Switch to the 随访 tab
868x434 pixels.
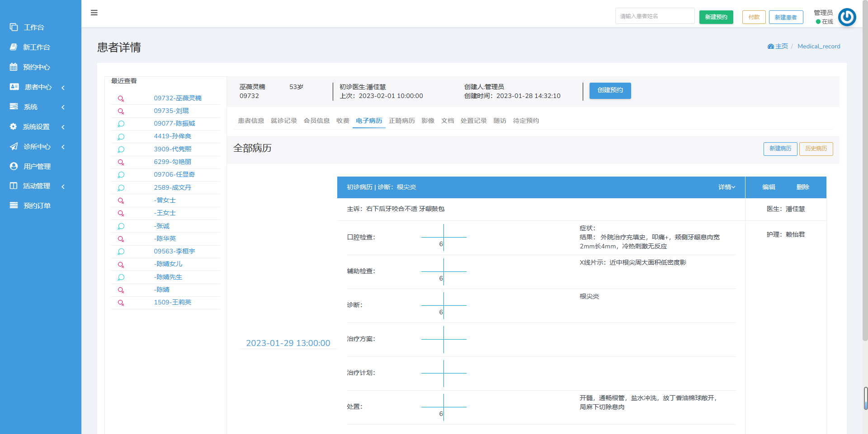(x=500, y=121)
